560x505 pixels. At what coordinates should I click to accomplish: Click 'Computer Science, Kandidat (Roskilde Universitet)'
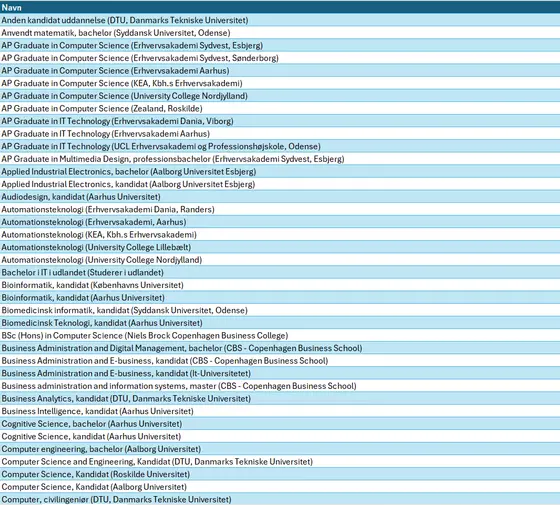point(280,474)
